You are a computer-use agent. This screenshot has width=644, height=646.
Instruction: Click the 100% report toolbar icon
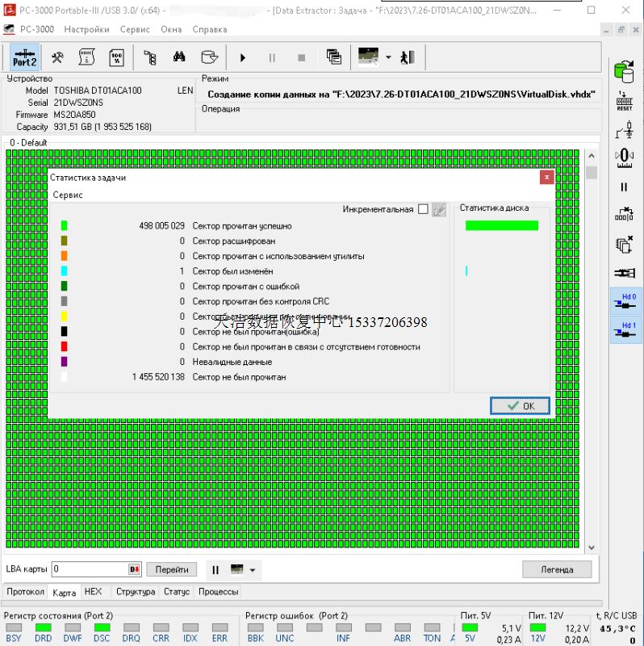(x=116, y=57)
